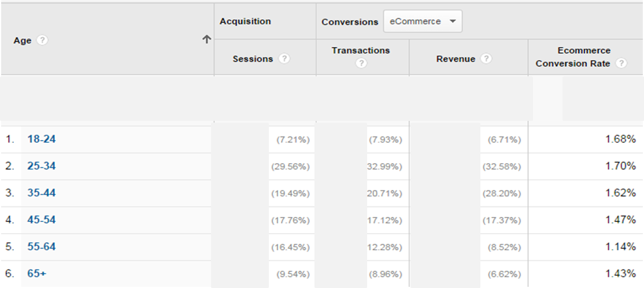Image resolution: width=644 pixels, height=288 pixels.
Task: Click the sort arrow in Age column
Action: click(x=206, y=40)
